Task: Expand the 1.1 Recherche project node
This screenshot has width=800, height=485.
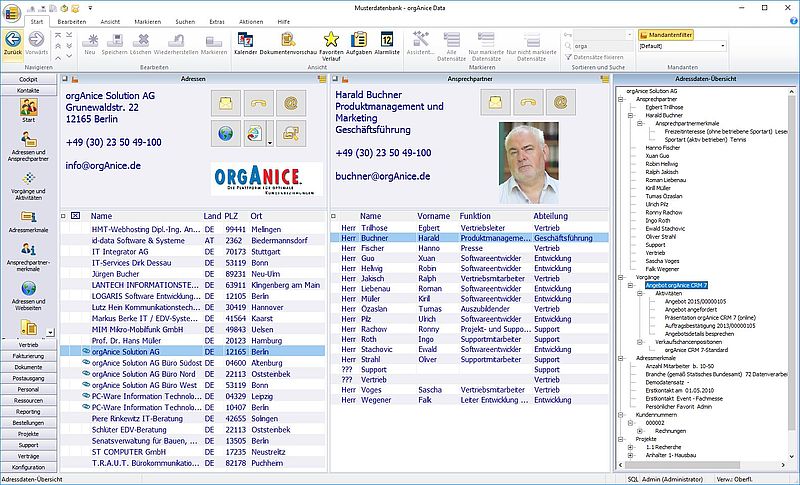Action: click(x=631, y=447)
